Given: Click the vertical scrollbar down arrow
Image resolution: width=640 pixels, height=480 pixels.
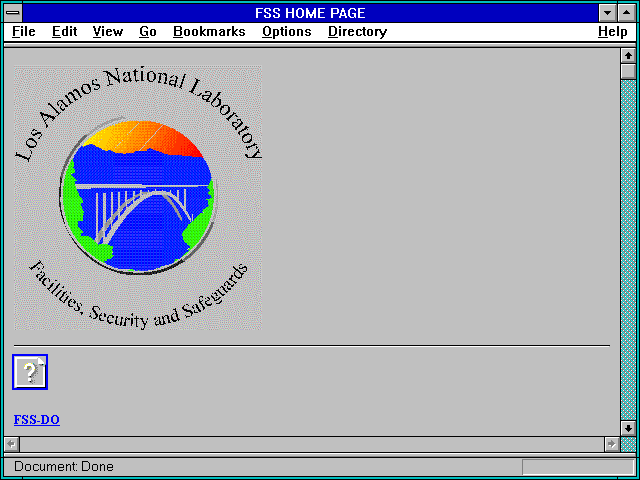Looking at the screenshot, I should tap(628, 428).
